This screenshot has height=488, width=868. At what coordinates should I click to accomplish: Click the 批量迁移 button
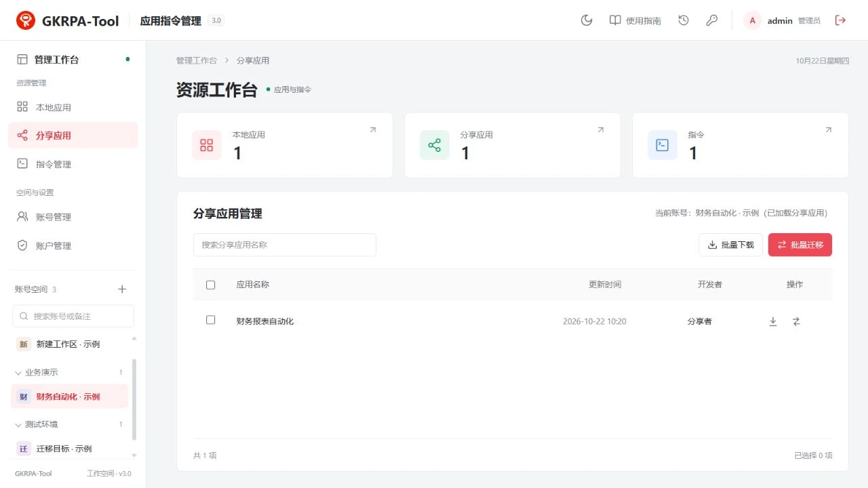click(800, 245)
